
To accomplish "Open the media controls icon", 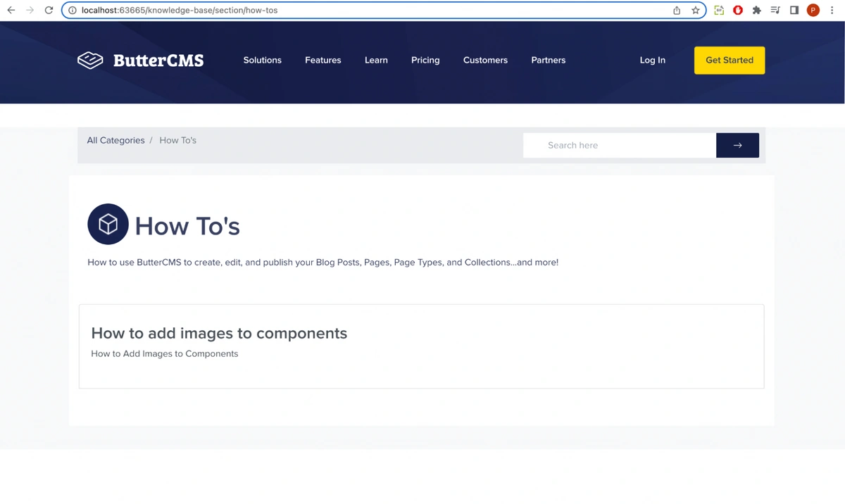I will (x=775, y=11).
